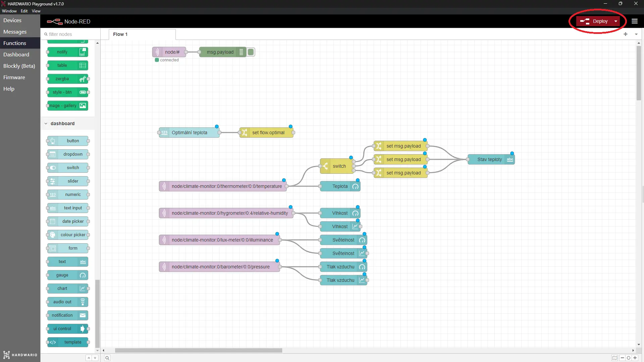Select the thermometer temperature MQTT node
The width and height of the screenshot is (644, 362).
point(223,186)
